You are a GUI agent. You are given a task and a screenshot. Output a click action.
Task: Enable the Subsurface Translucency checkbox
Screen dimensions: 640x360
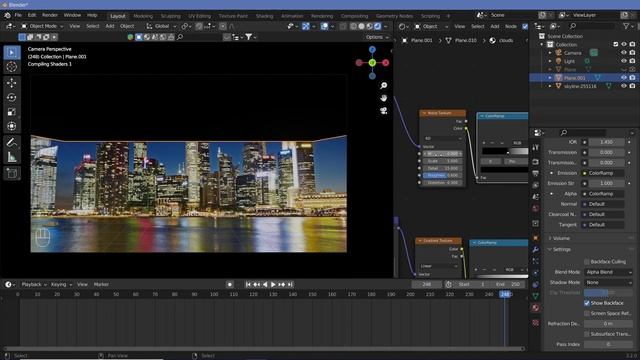click(587, 334)
